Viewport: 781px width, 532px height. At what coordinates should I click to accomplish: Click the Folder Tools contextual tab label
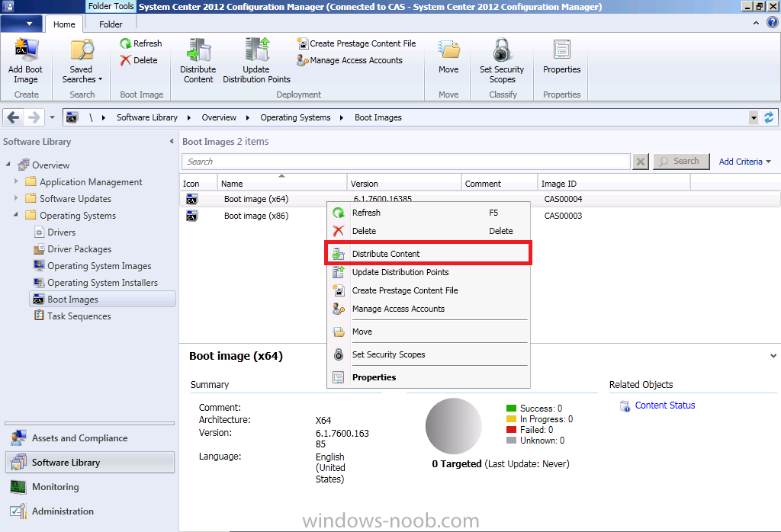click(x=111, y=6)
